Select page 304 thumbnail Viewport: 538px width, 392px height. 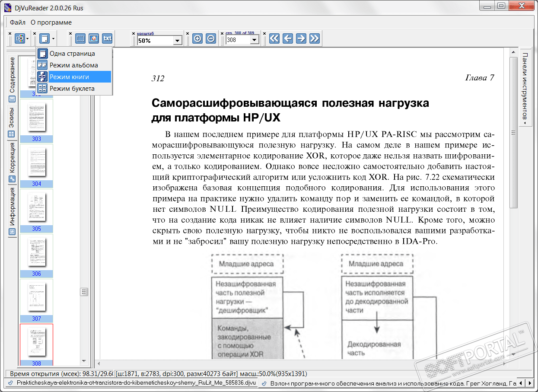(36, 166)
